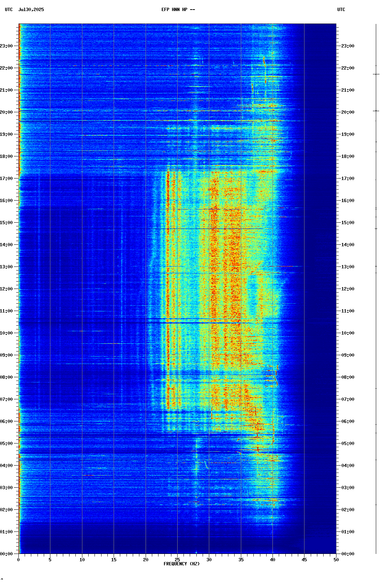Select the 10:00 label on the right time axis
This screenshot has width=392, height=583.
coord(348,333)
